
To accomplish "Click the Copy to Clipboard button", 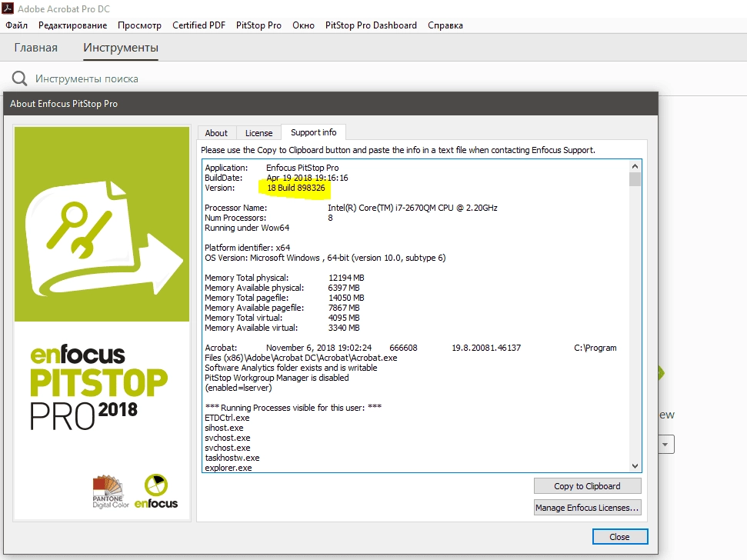I will pyautogui.click(x=588, y=485).
